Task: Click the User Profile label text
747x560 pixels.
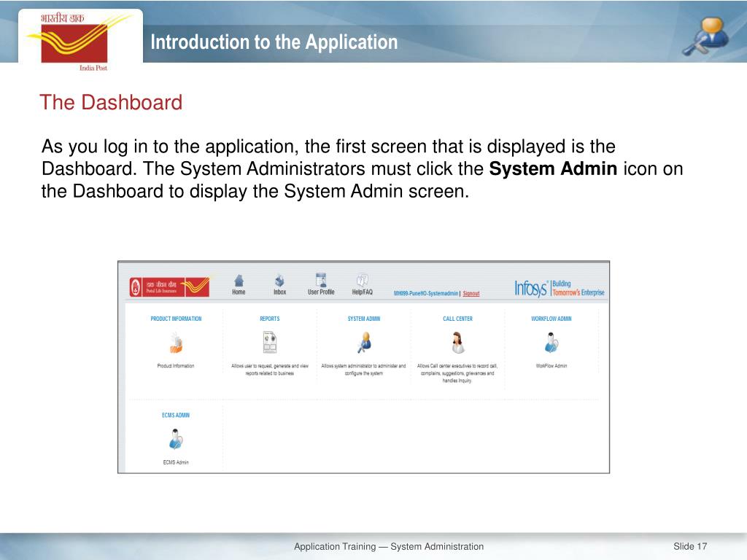Action: (x=321, y=292)
